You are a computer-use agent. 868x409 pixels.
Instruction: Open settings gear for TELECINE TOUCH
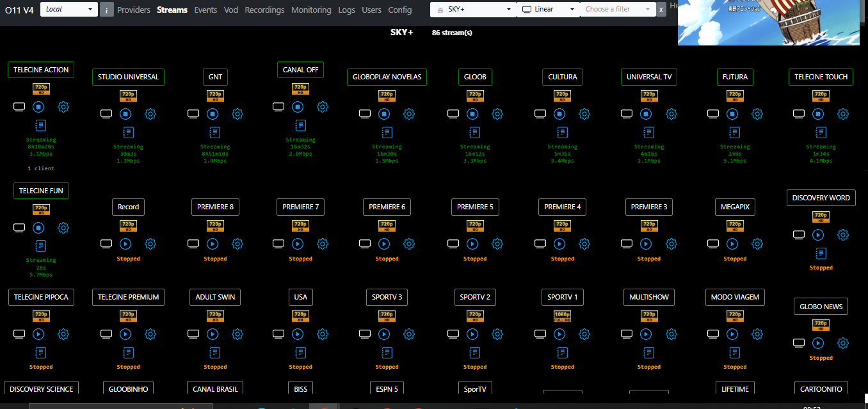pos(843,114)
